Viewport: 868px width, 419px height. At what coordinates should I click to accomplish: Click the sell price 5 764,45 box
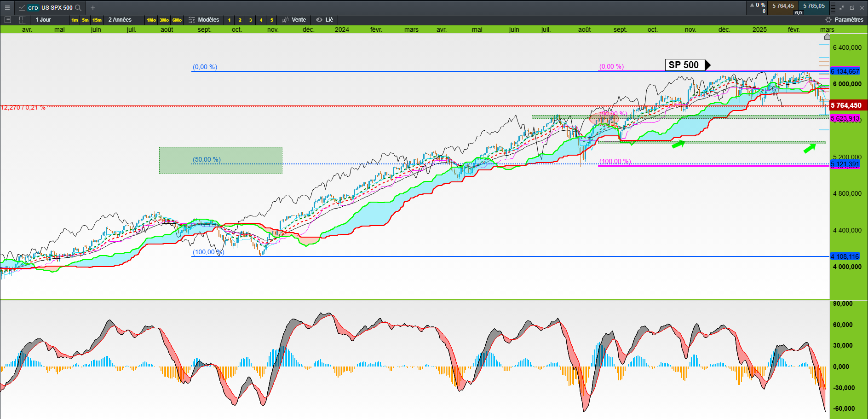point(783,6)
